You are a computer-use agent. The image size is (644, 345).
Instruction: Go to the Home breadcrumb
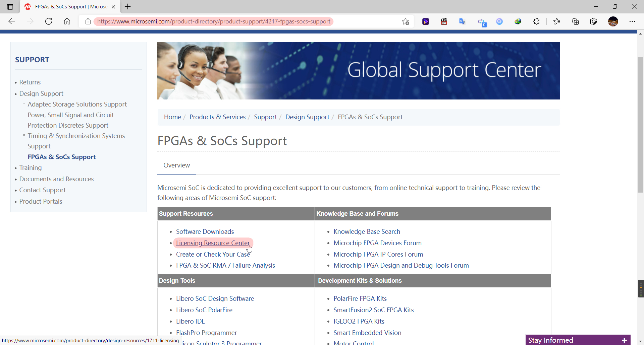[172, 117]
